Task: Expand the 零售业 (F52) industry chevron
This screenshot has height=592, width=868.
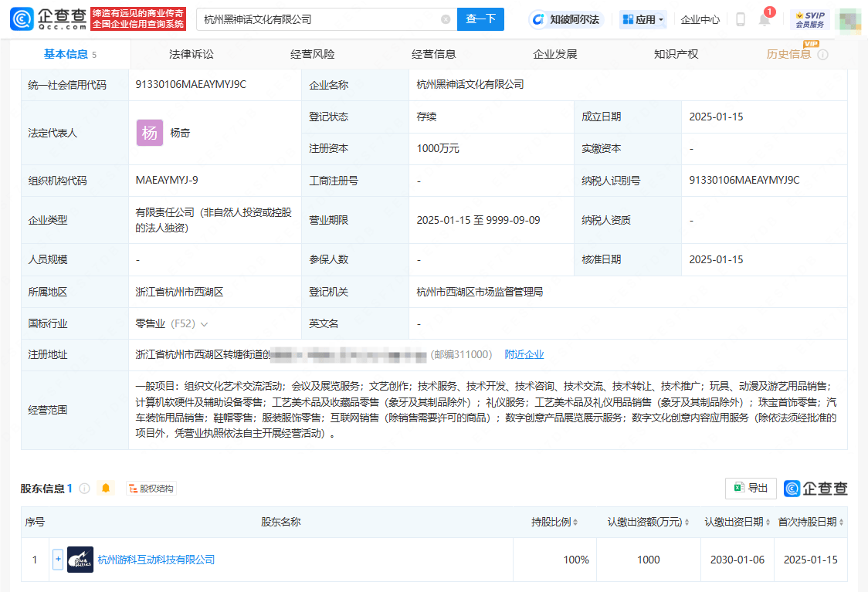Action: coord(205,324)
